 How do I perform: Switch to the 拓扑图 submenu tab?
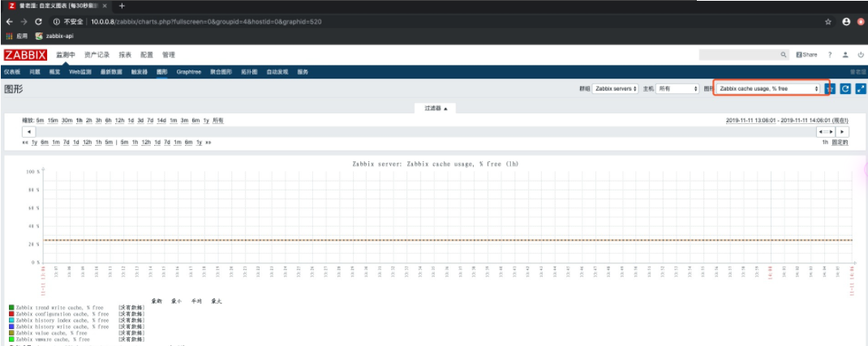click(249, 72)
